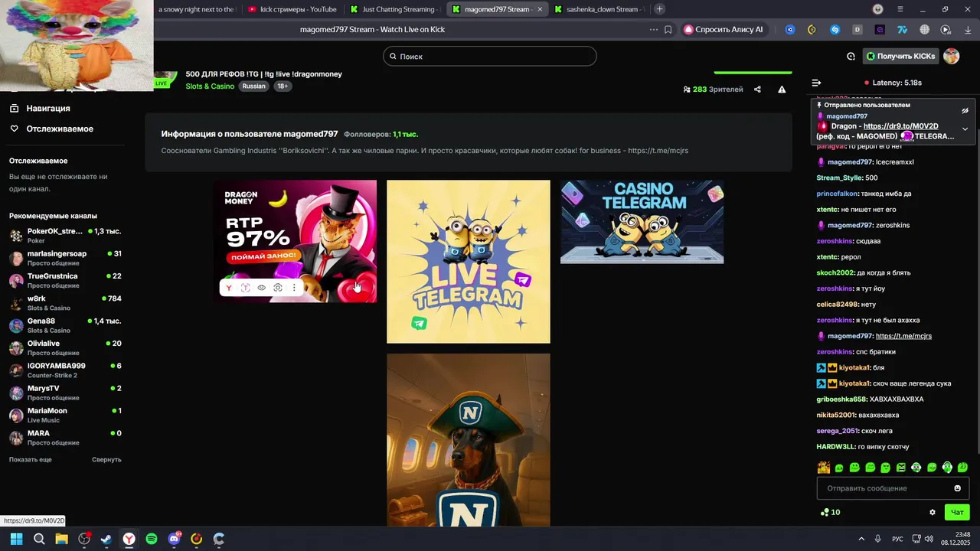The width and height of the screenshot is (980, 551).
Task: Hide the pinned chat message
Action: (x=965, y=111)
